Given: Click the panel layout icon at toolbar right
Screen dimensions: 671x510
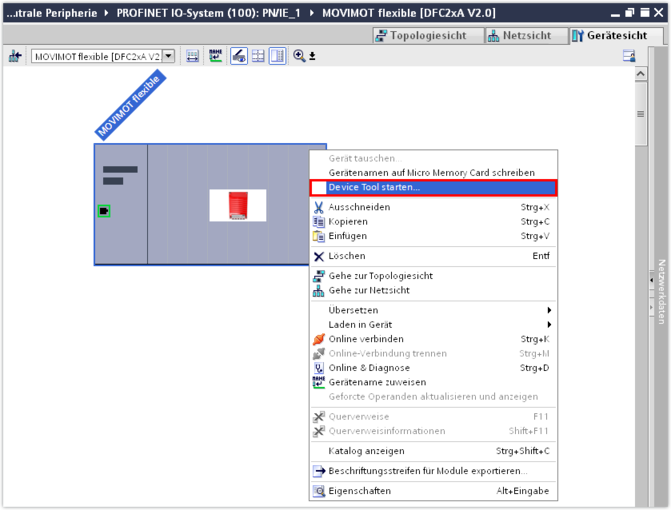Looking at the screenshot, I should point(629,56).
